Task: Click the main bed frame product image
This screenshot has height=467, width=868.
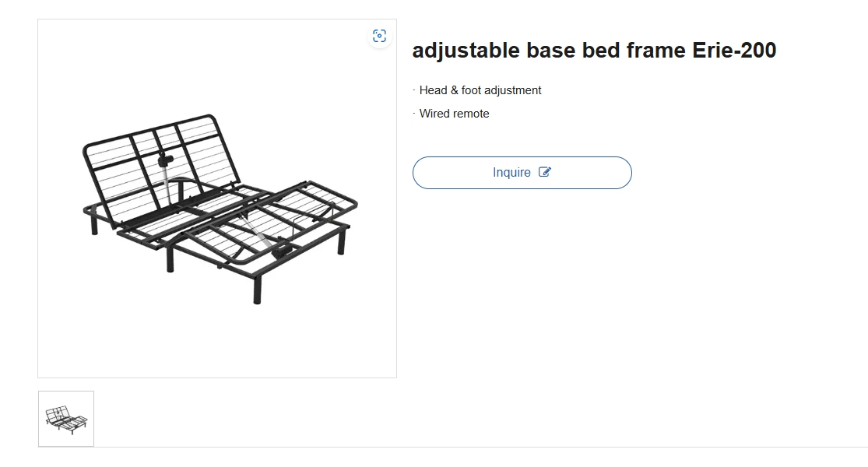Action: point(217,198)
